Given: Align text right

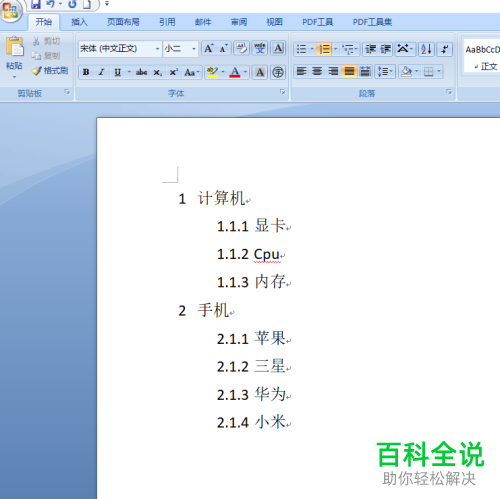Looking at the screenshot, I should (x=333, y=71).
